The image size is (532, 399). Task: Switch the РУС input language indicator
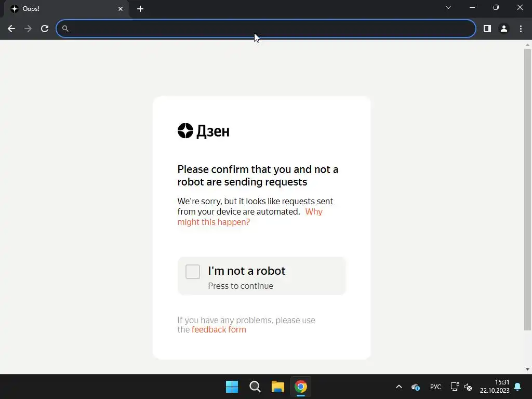coord(436,387)
